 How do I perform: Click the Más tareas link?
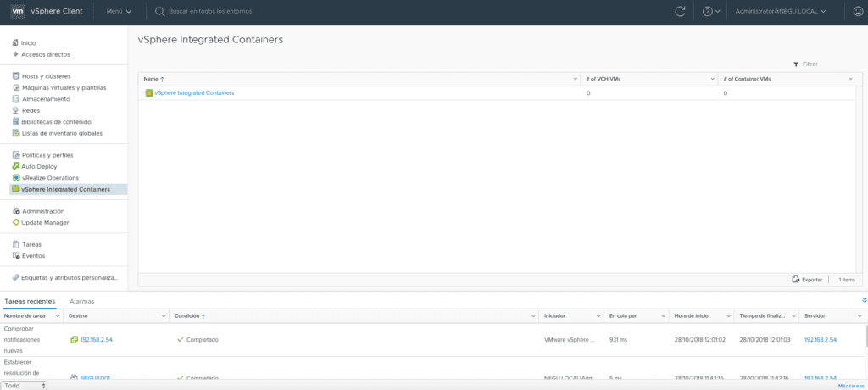pos(851,386)
